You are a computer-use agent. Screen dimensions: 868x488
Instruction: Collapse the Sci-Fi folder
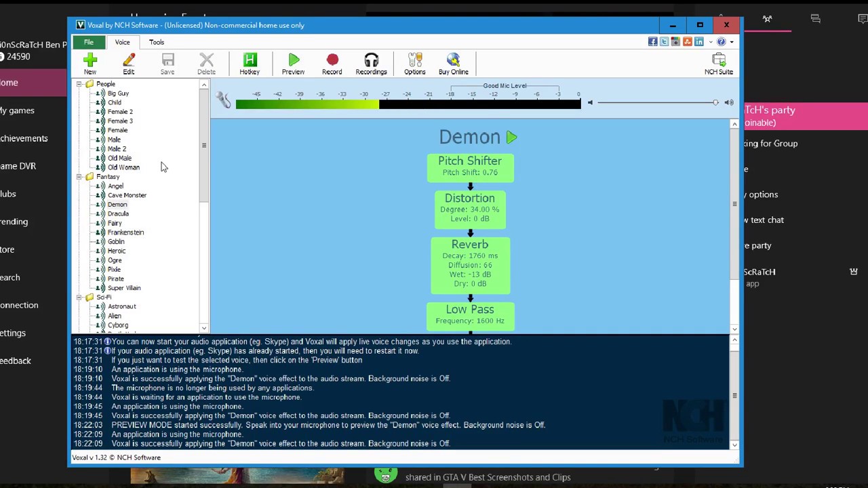tap(79, 298)
